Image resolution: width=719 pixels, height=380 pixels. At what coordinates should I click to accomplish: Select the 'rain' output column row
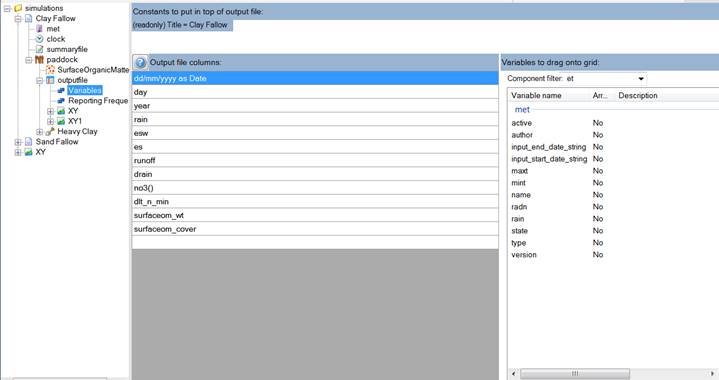tap(315, 120)
